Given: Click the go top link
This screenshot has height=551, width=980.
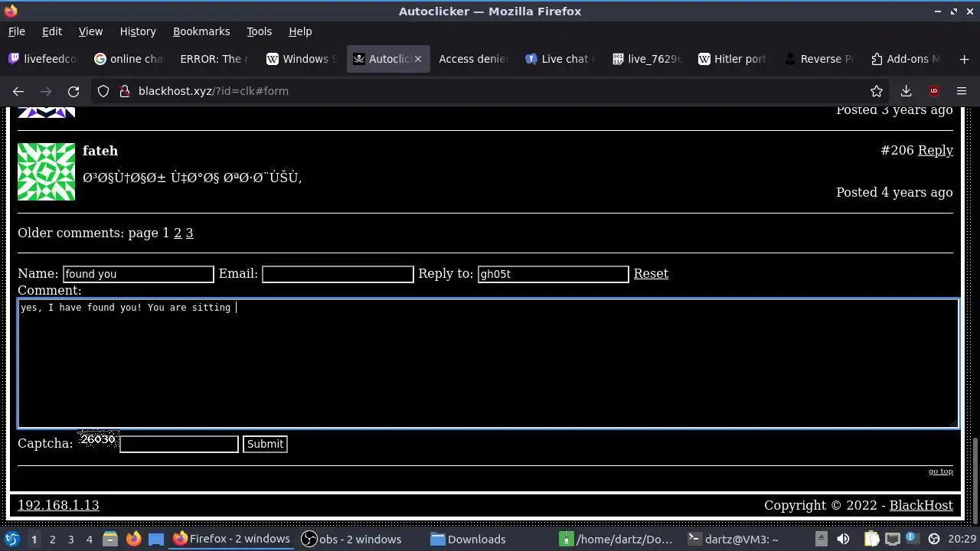Looking at the screenshot, I should (941, 471).
